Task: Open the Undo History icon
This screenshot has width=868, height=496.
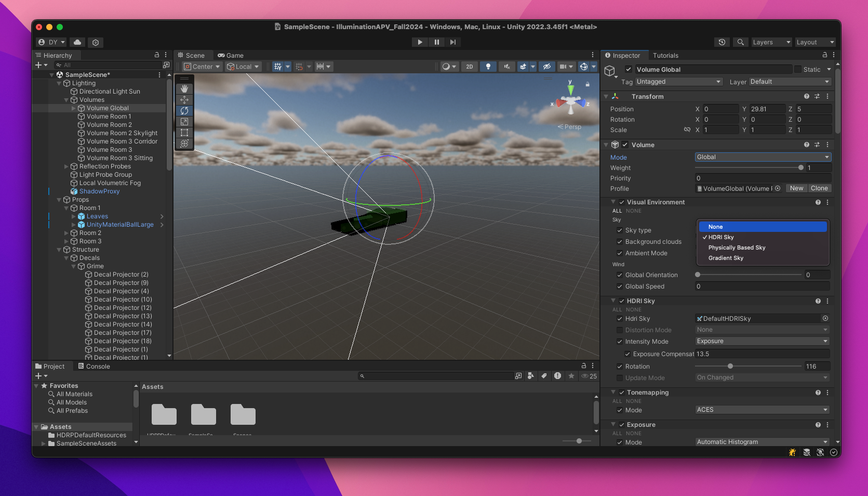Action: tap(722, 42)
